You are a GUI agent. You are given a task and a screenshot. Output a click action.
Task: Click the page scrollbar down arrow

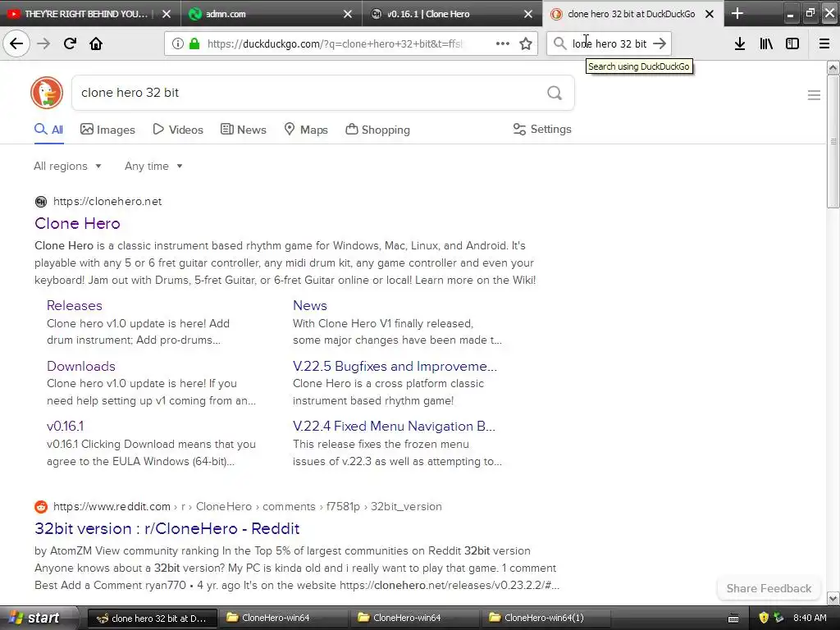click(833, 598)
